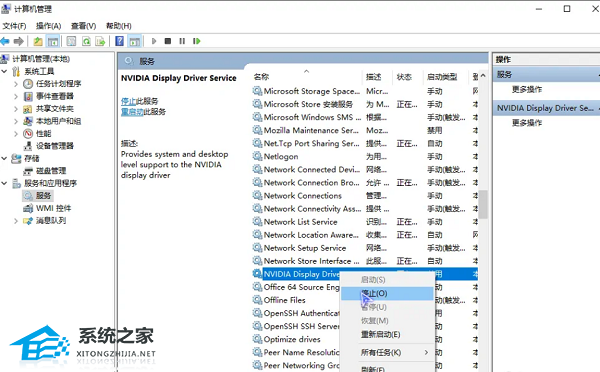Click the Refresh toolbar icon

click(x=86, y=41)
